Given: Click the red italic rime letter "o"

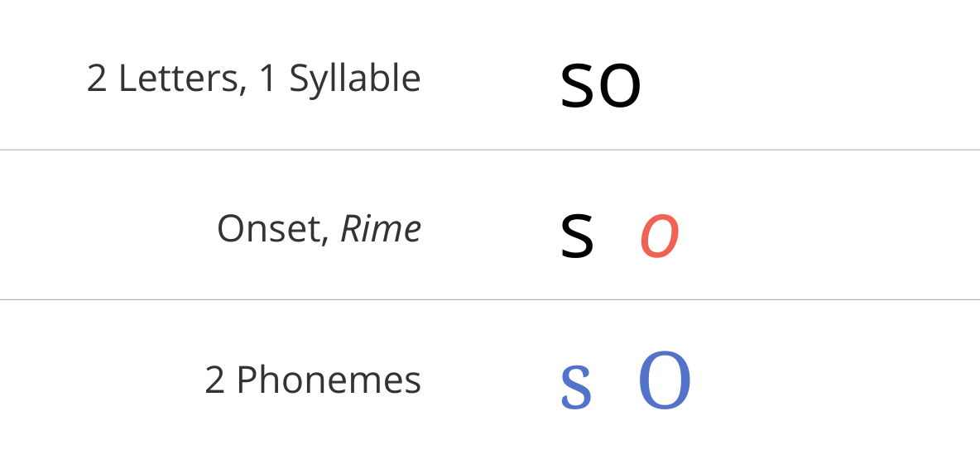Looking at the screenshot, I should coord(660,236).
